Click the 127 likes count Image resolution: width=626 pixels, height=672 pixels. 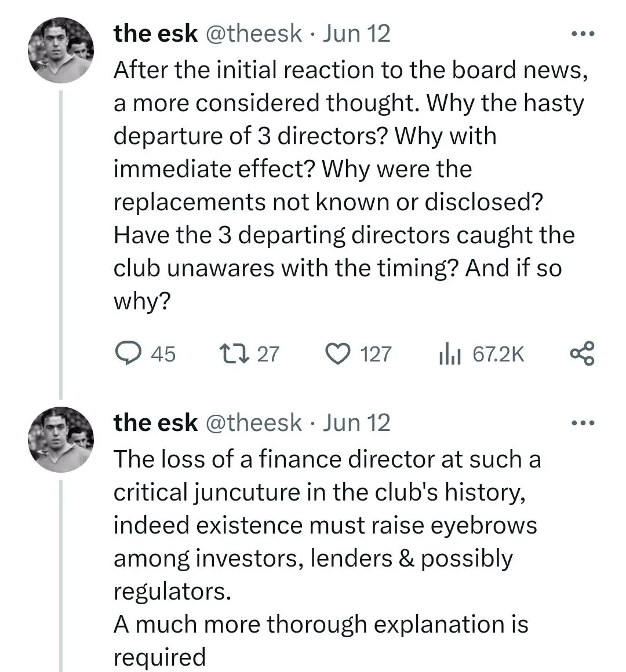pos(376,353)
